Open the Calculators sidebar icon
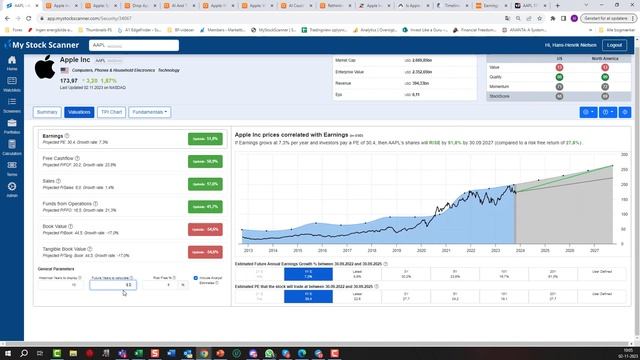 click(12, 147)
